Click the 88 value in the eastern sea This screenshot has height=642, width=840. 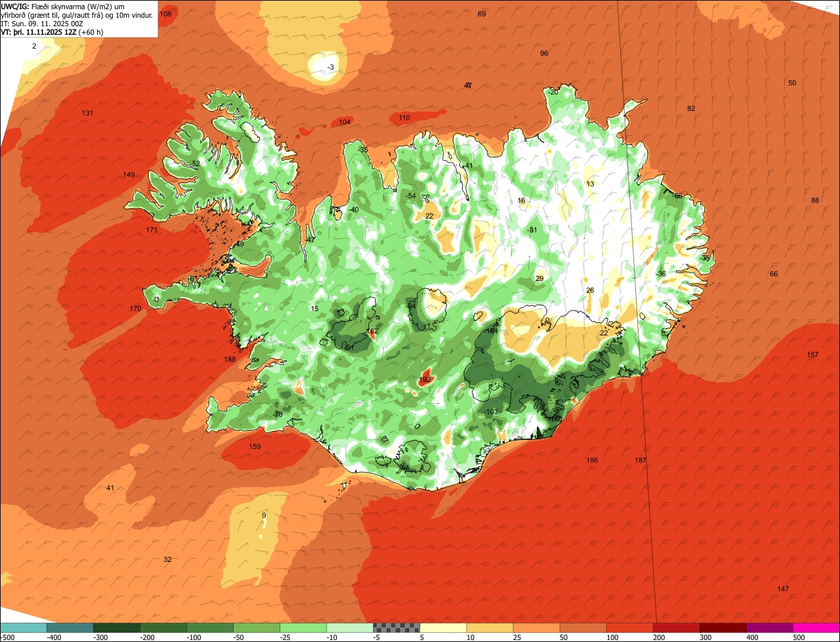(x=815, y=200)
